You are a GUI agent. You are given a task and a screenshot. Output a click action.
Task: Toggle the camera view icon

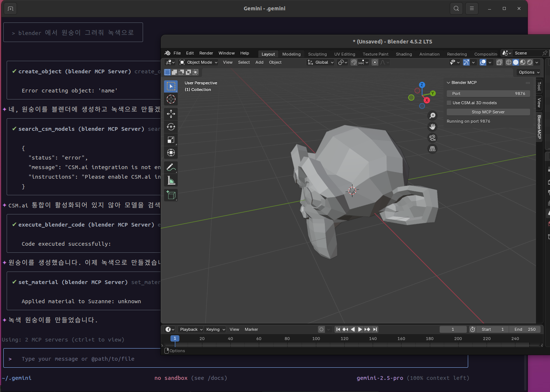(x=432, y=138)
